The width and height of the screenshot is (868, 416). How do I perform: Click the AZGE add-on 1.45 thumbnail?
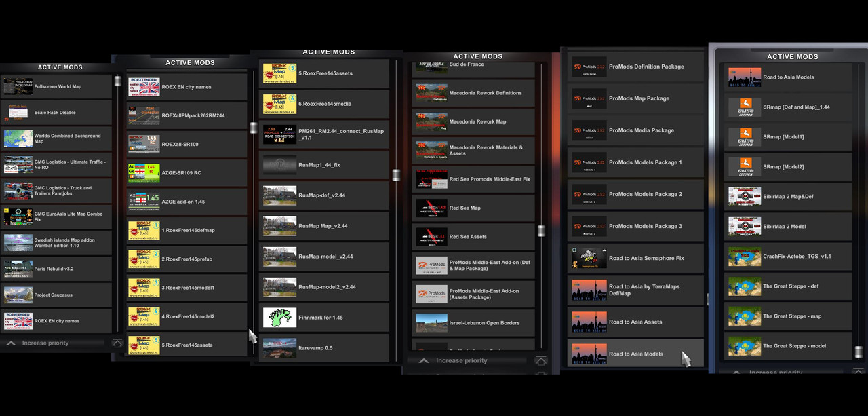144,201
